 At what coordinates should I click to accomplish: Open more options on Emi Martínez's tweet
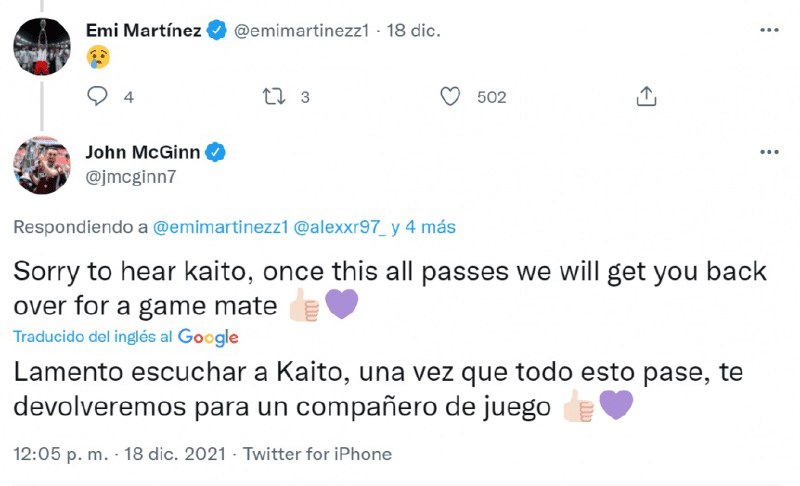768,31
